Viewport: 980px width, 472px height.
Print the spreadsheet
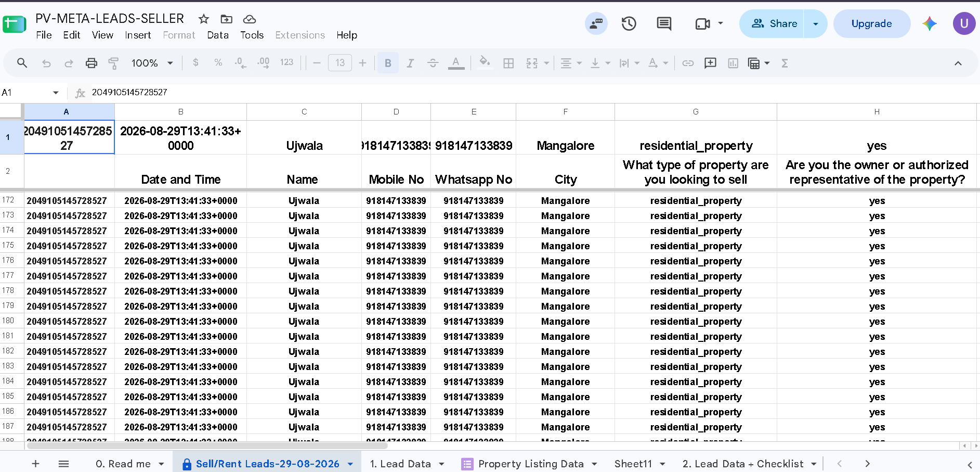pyautogui.click(x=92, y=63)
